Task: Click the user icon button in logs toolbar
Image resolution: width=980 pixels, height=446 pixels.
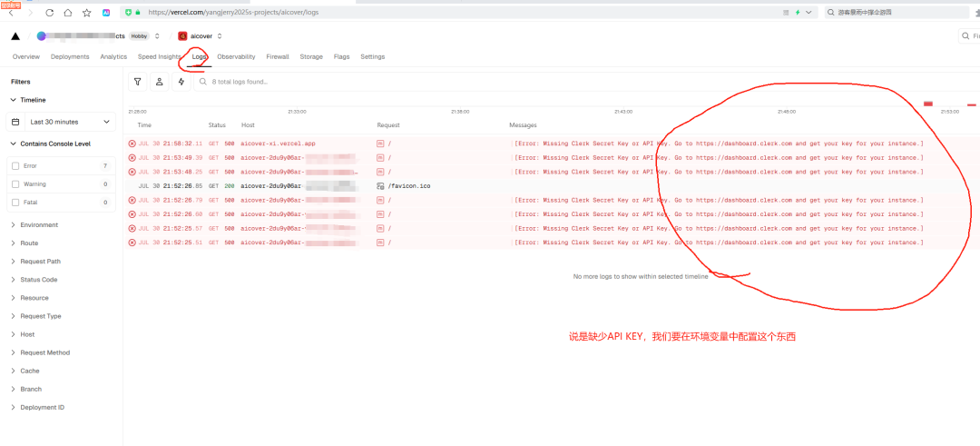Action: 159,82
